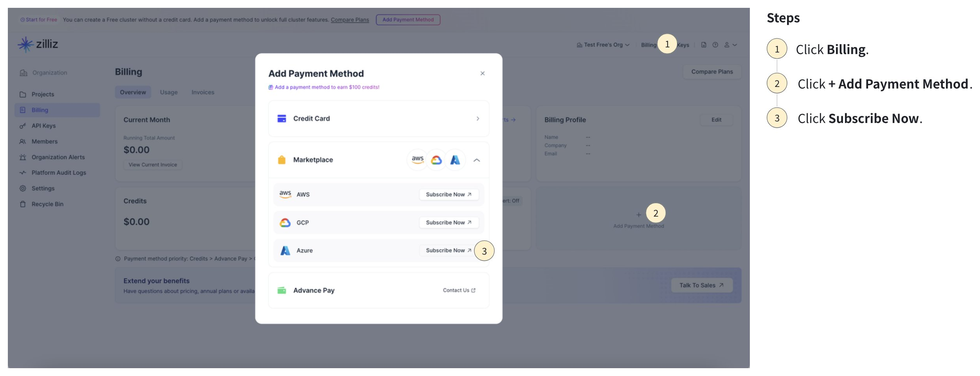Click Subscribe Now for Azure

pyautogui.click(x=449, y=250)
